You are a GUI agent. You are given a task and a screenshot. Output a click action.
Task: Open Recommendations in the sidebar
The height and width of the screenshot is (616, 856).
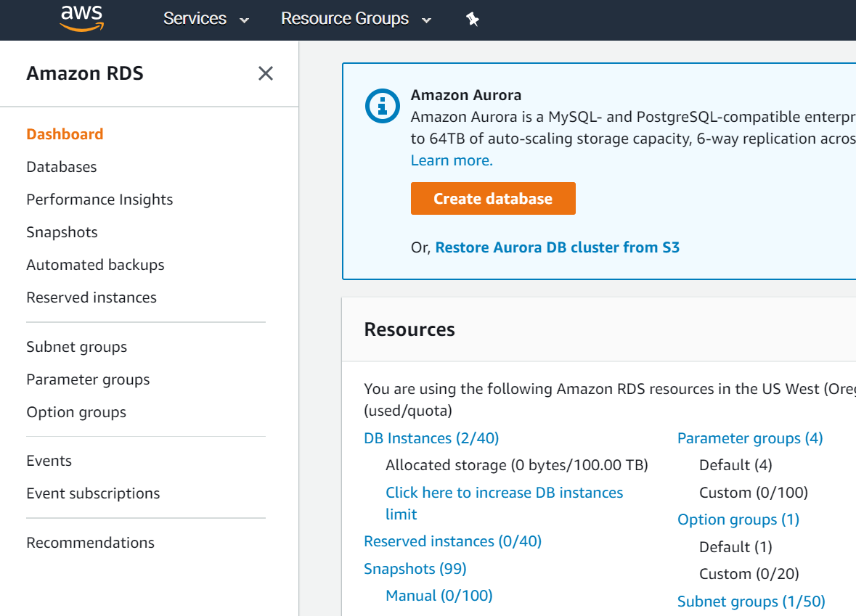point(90,543)
